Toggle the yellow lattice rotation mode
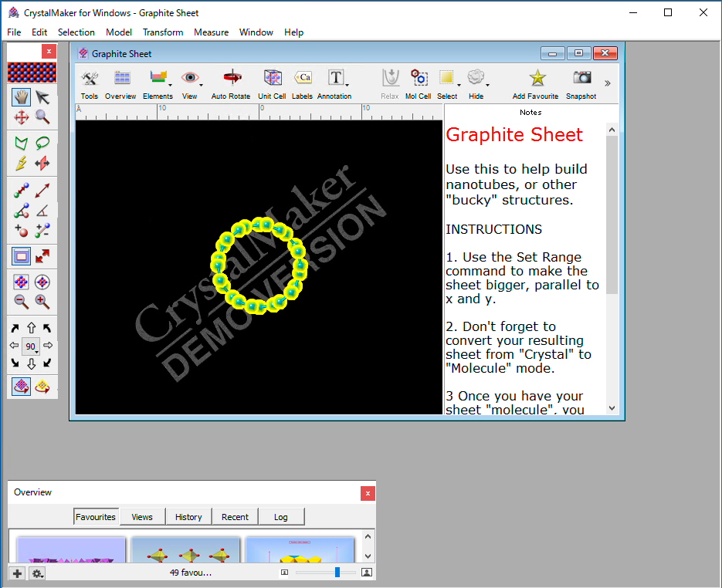The image size is (722, 588). coord(42,387)
